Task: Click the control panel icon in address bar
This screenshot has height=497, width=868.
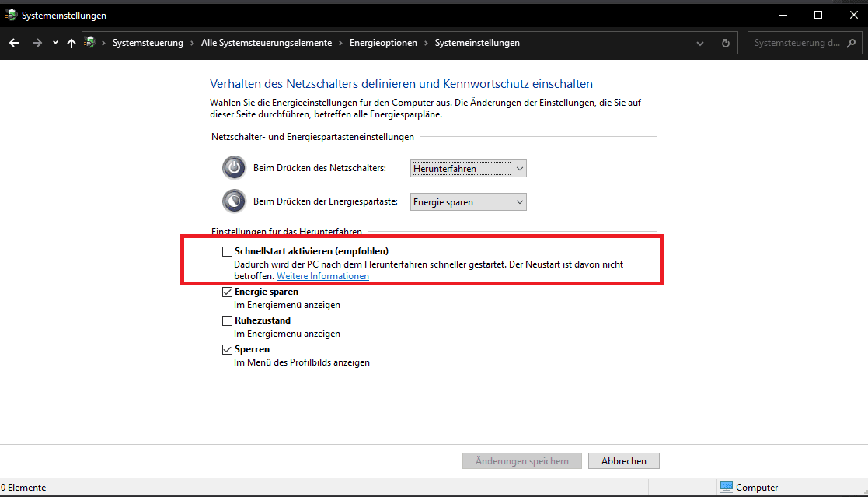Action: click(x=90, y=42)
